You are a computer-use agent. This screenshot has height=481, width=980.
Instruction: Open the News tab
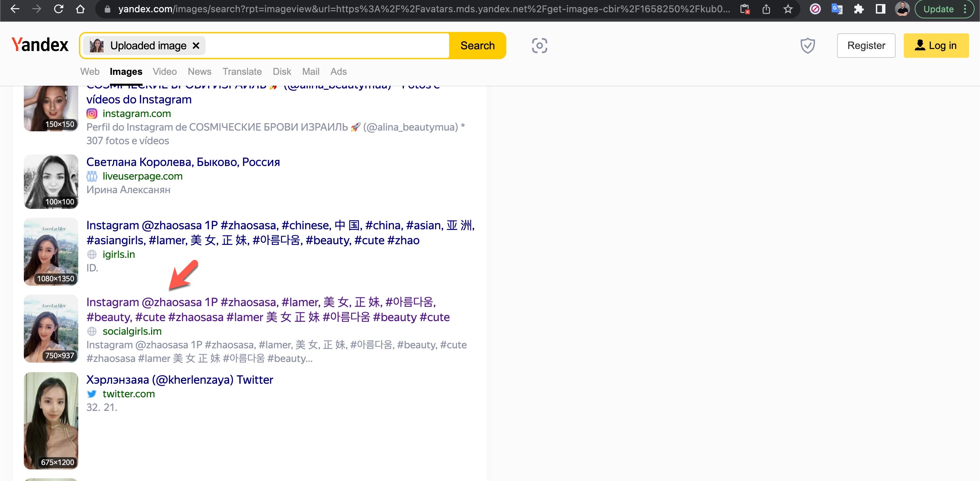[x=199, y=71]
